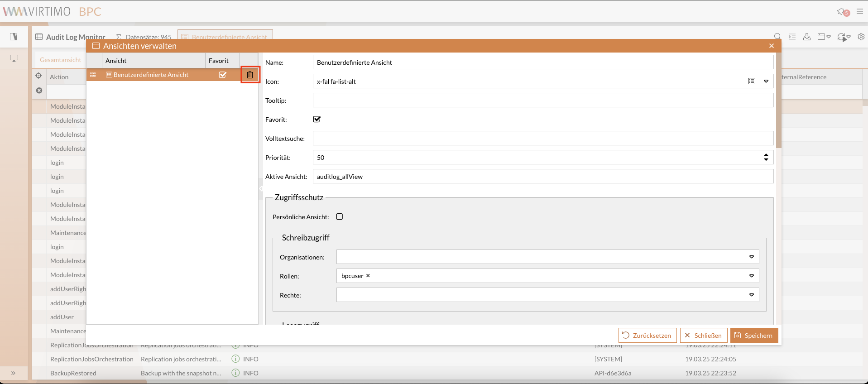Screen dimensions: 868x384
Task: Select the Benutzerdefinierte Ansicht tab in header
Action: (x=225, y=36)
